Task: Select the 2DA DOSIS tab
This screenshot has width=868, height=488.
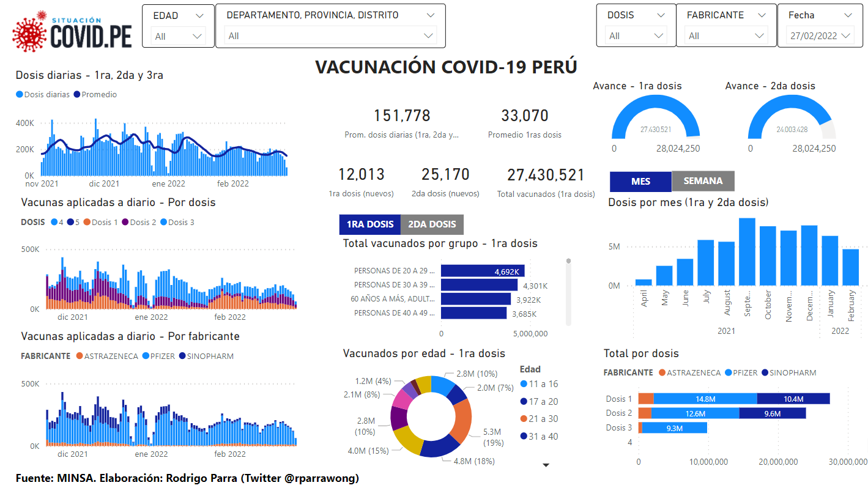Action: [x=432, y=224]
